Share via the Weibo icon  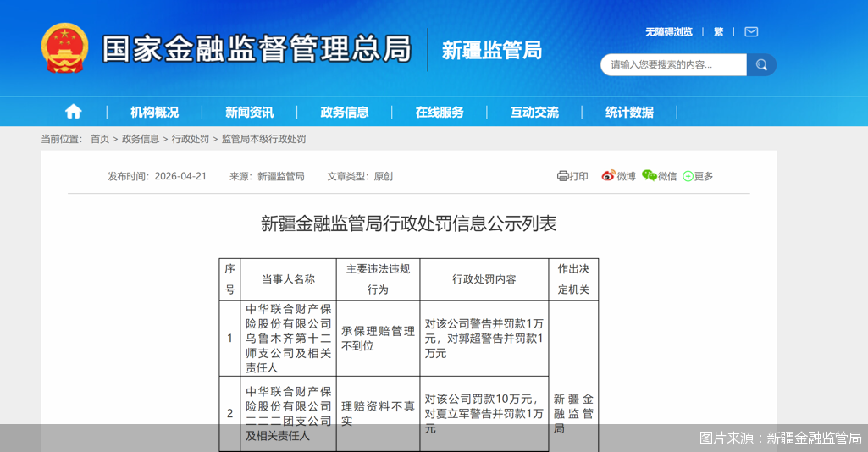point(608,175)
